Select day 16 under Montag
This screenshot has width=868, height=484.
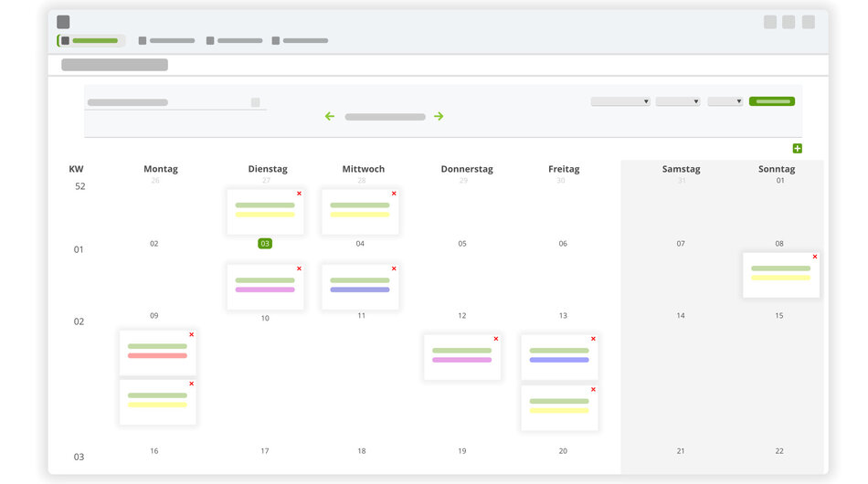coord(153,451)
